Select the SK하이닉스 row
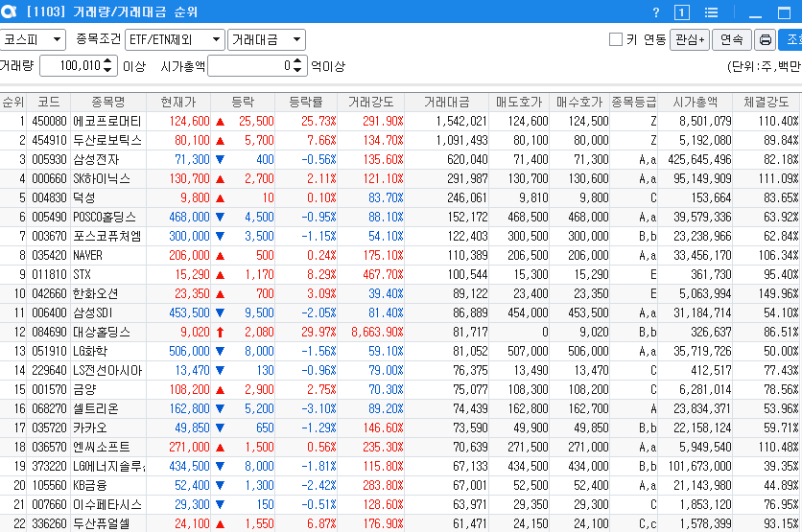 [x=399, y=179]
